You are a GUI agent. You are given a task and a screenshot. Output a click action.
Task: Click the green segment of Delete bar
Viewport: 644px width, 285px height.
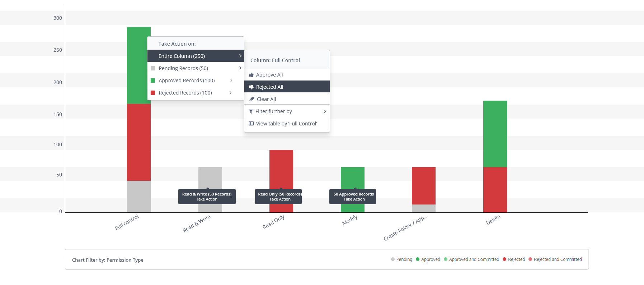495,134
